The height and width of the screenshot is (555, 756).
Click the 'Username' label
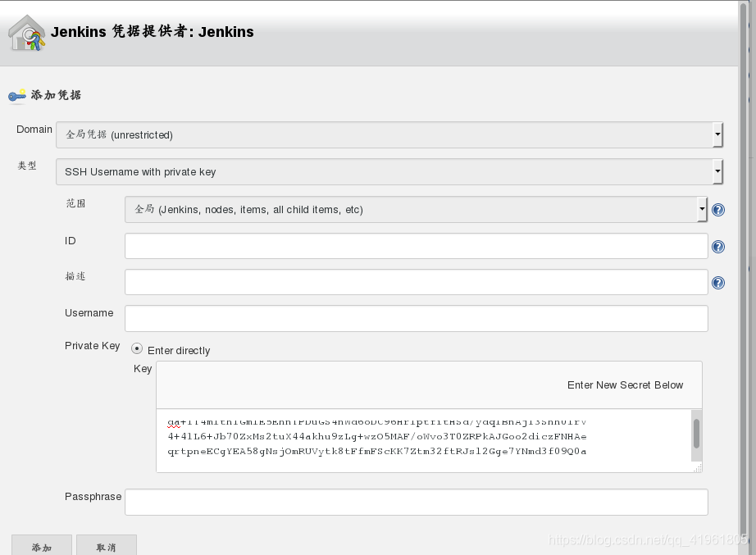click(x=89, y=313)
